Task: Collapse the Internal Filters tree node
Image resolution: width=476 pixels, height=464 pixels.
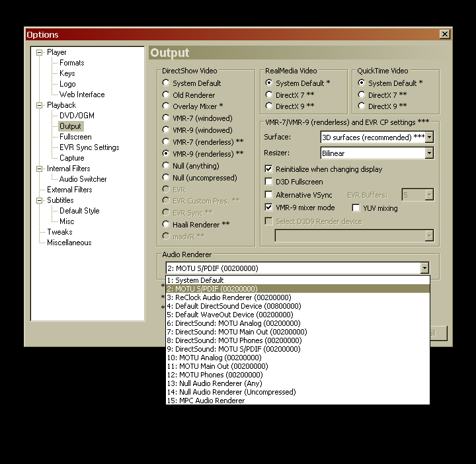Action: pyautogui.click(x=39, y=169)
